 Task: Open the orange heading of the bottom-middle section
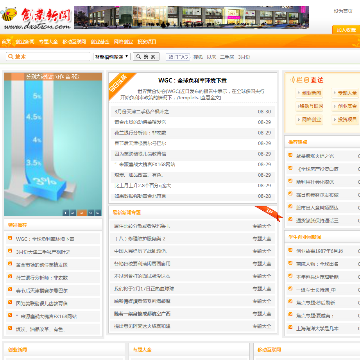click(x=142, y=350)
